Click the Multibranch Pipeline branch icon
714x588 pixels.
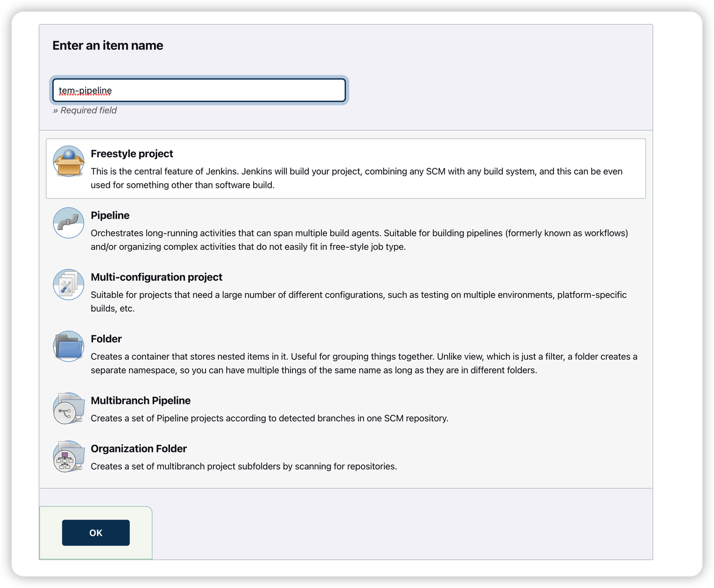(69, 408)
